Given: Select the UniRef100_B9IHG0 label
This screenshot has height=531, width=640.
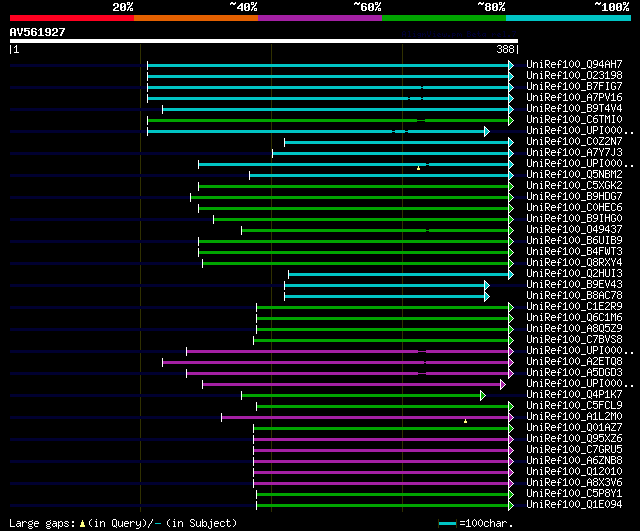Looking at the screenshot, I should 574,219.
